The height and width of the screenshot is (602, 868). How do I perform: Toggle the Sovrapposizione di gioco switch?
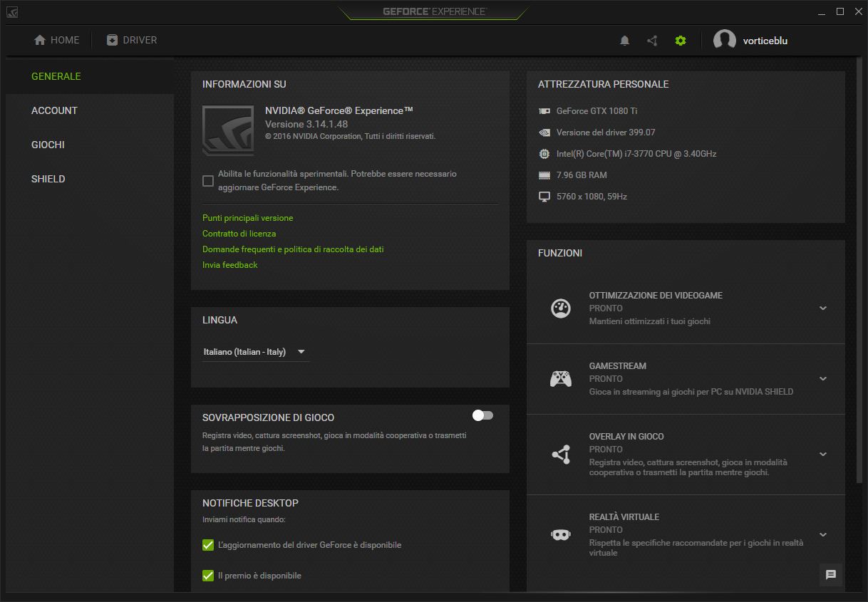[482, 415]
